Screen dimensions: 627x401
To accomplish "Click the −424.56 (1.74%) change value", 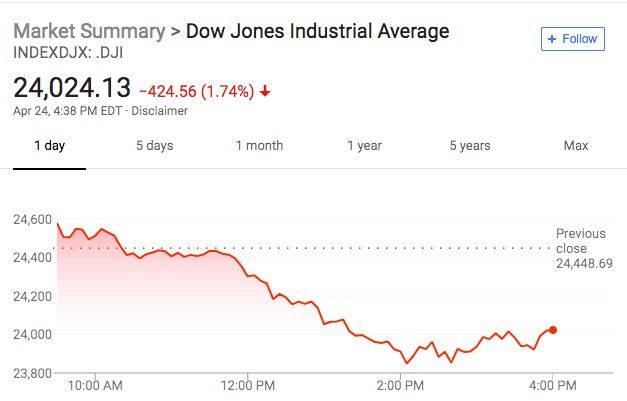I will tap(196, 91).
